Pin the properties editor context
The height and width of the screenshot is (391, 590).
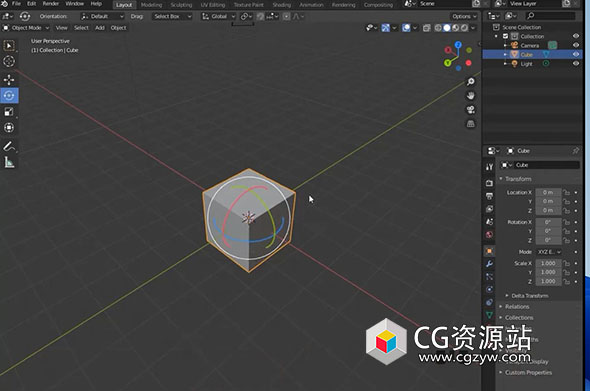pos(576,151)
